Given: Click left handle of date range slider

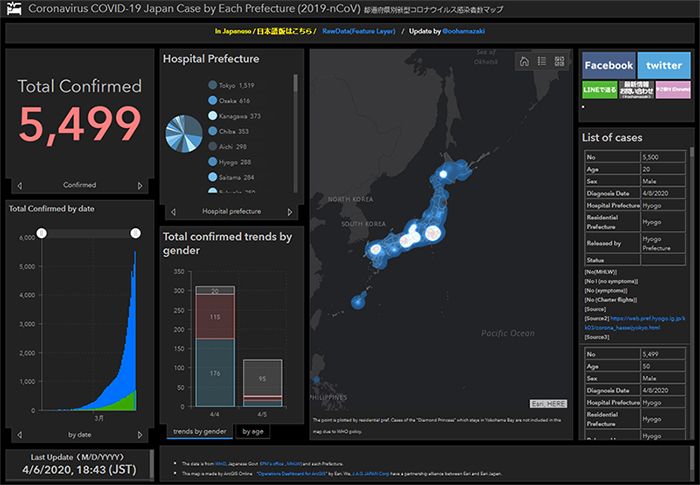Looking at the screenshot, I should pyautogui.click(x=41, y=233).
